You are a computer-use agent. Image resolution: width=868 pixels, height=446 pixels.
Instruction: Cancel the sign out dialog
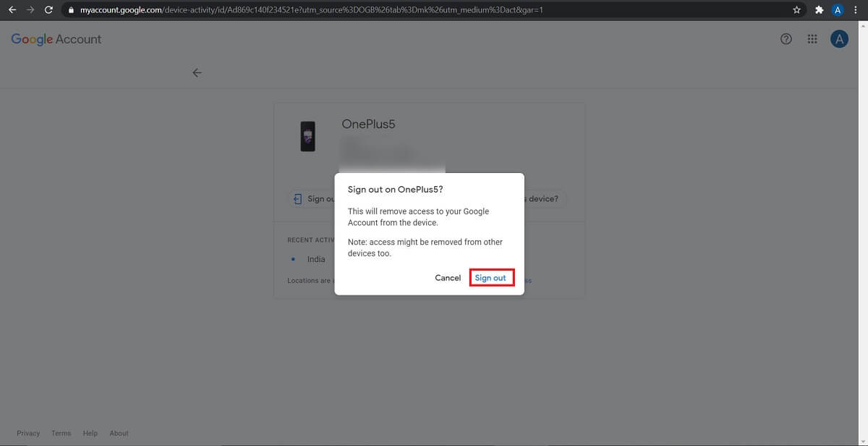tap(448, 278)
